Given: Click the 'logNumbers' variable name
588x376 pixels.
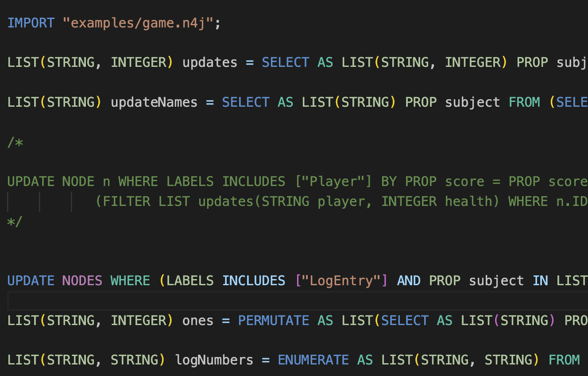Looking at the screenshot, I should (x=214, y=360).
